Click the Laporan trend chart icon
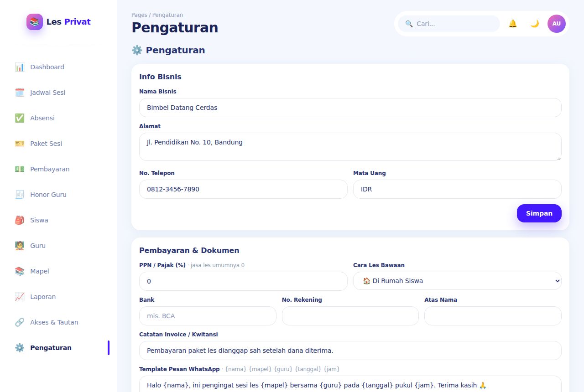The width and height of the screenshot is (584, 392). click(x=20, y=297)
